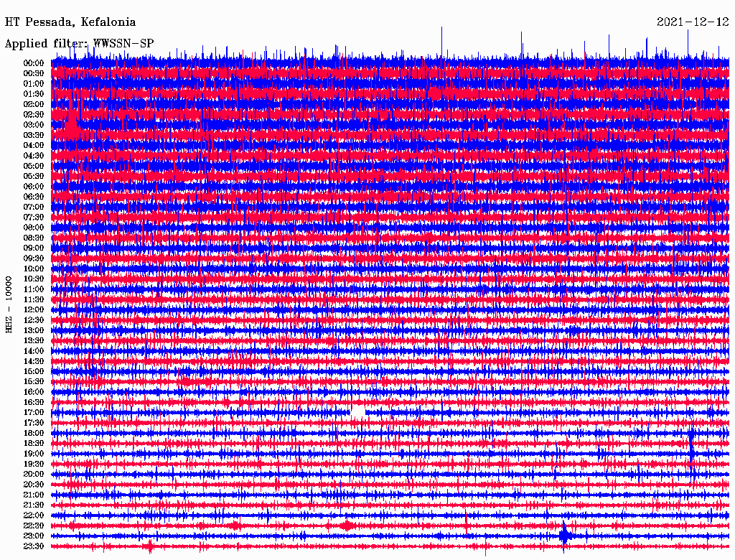Select the 12:00 time label

point(34,310)
